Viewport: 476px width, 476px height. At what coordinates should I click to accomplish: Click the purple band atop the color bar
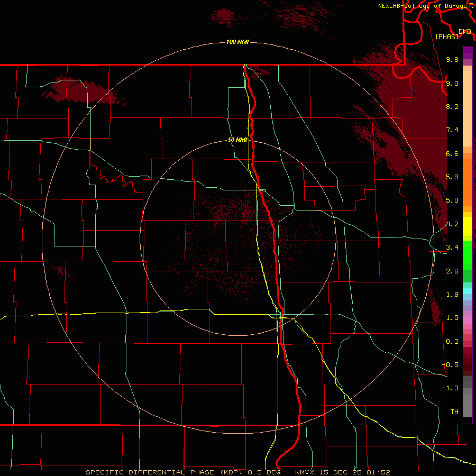(x=467, y=53)
